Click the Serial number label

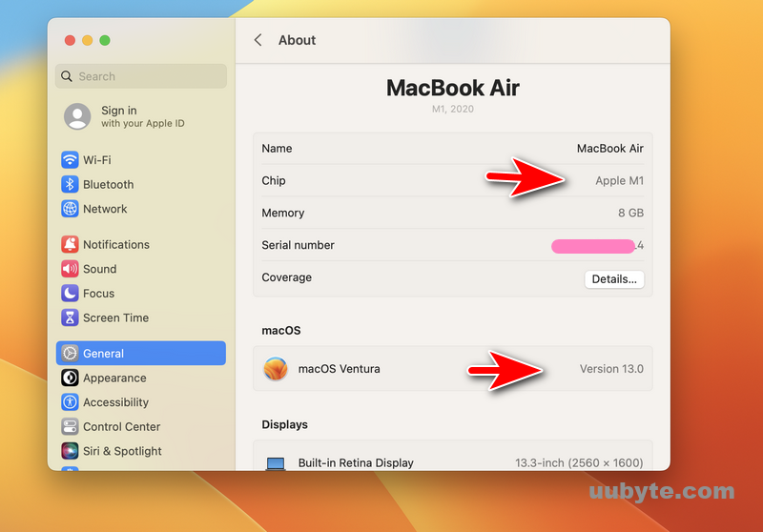298,245
